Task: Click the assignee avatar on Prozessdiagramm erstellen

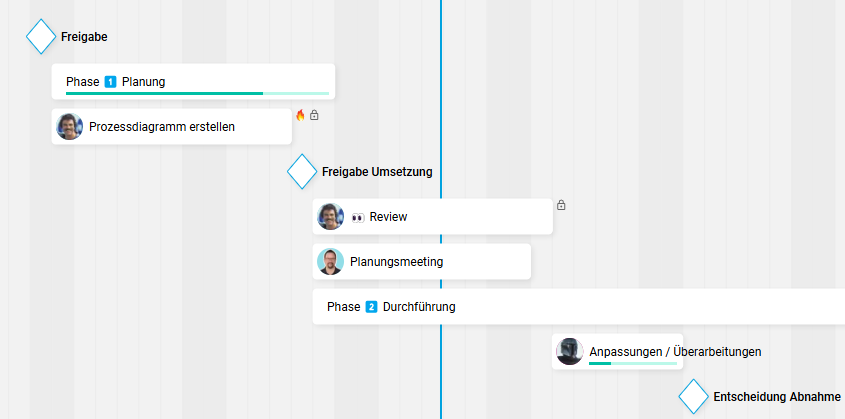Action: tap(69, 127)
